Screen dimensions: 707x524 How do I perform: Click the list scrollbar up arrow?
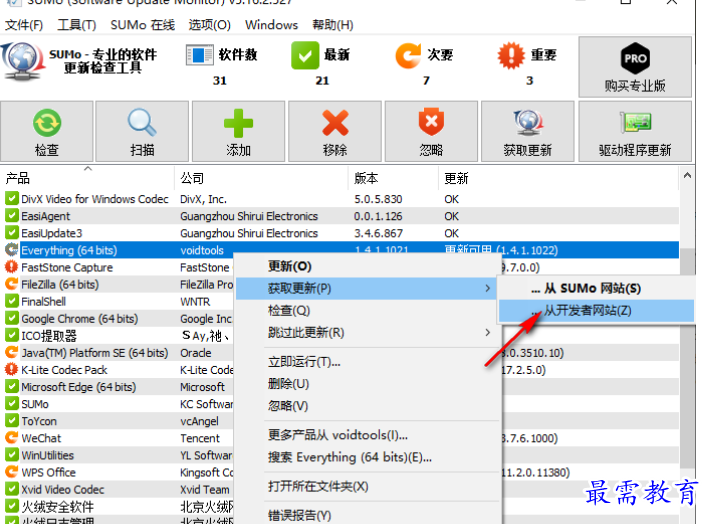click(687, 176)
